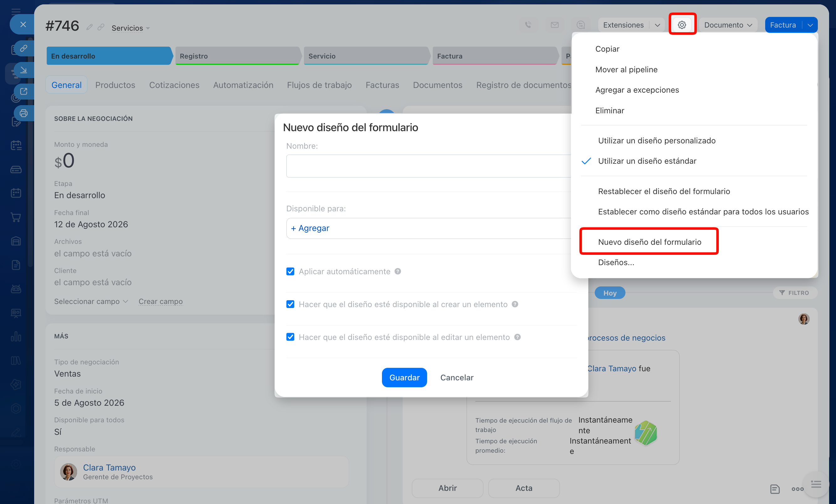
Task: Open the Documento dropdown
Action: pyautogui.click(x=728, y=25)
